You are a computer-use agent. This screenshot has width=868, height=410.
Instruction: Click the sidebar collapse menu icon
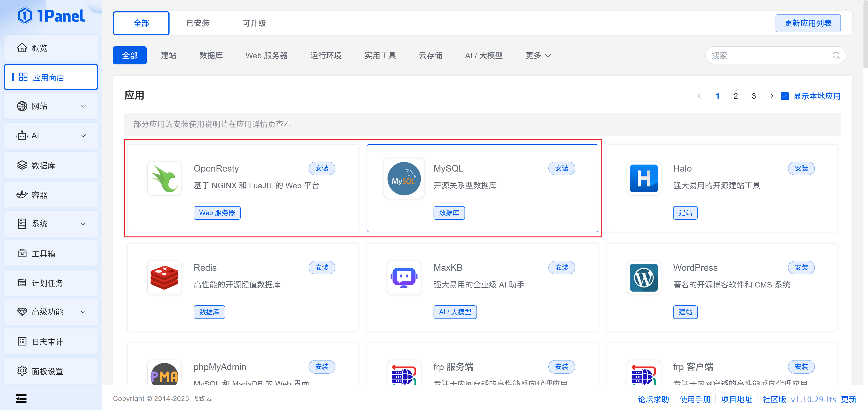[x=21, y=398]
